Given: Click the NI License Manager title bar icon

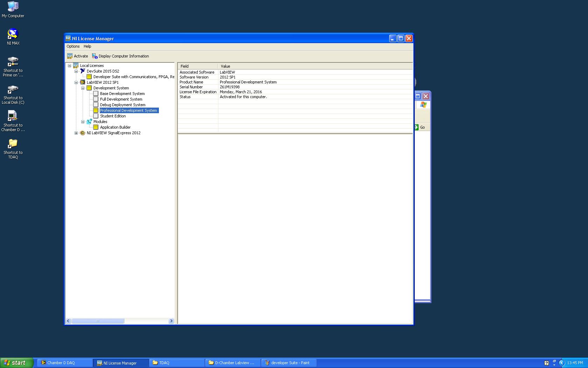Looking at the screenshot, I should click(68, 39).
